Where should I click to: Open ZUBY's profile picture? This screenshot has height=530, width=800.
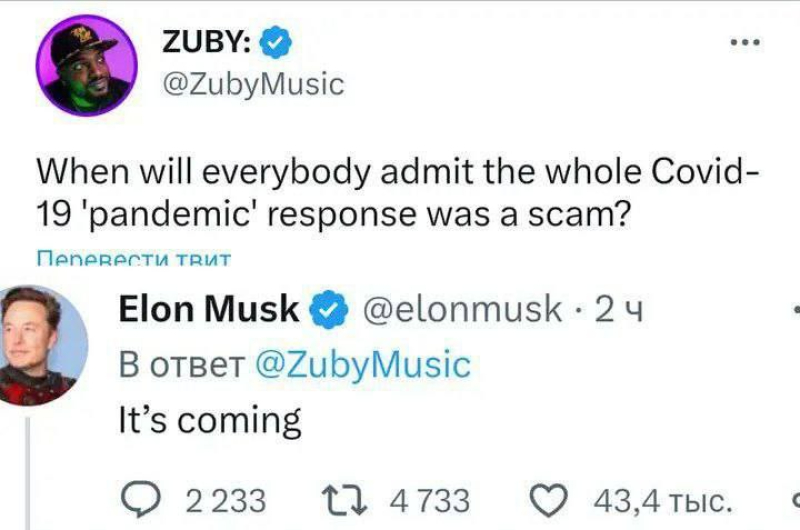tap(86, 65)
